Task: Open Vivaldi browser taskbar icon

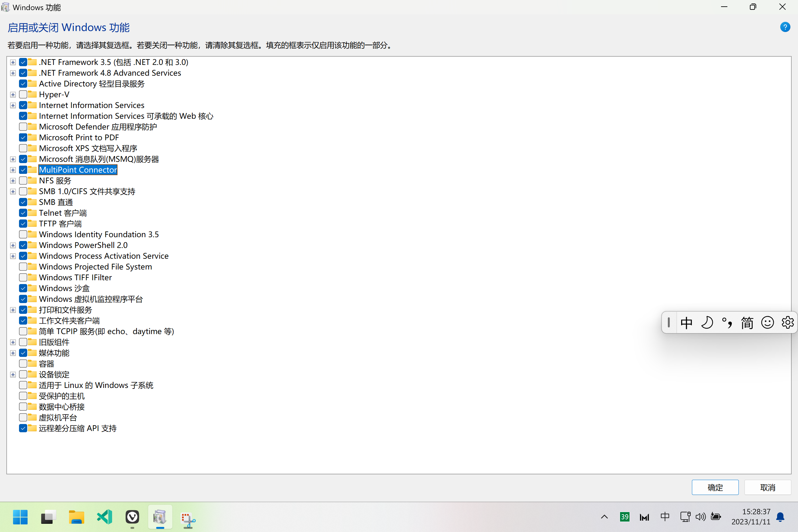Action: [132, 517]
